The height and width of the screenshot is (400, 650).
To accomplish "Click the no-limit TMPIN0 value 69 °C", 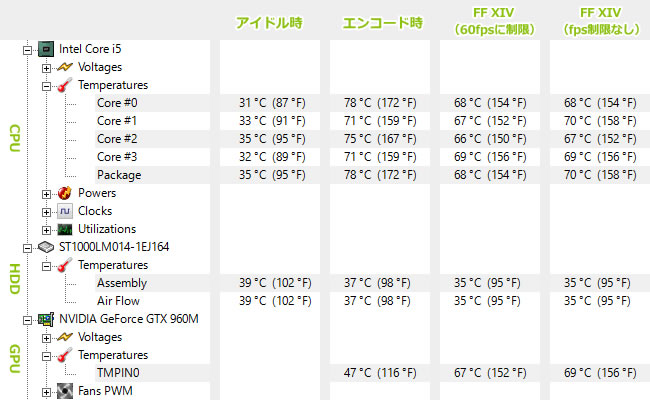I will pos(600,373).
